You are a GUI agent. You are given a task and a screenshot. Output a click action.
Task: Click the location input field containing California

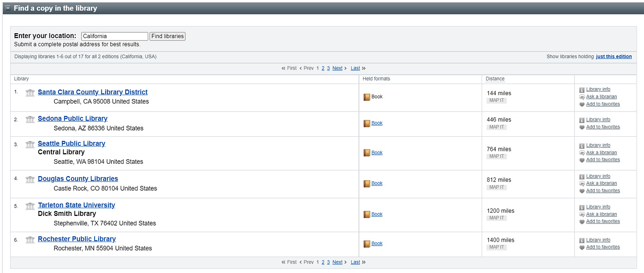coord(115,36)
